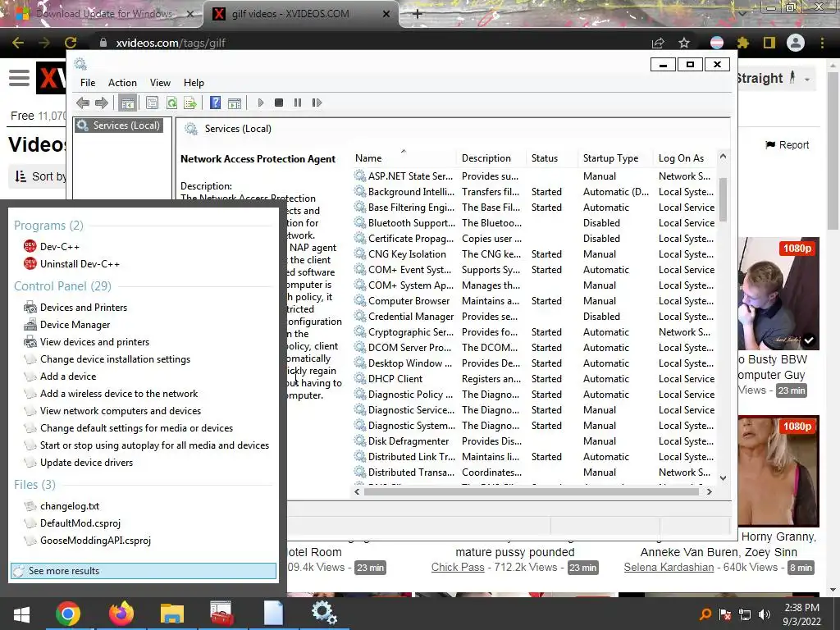Open the Chrome extensions puzzle icon

point(743,43)
